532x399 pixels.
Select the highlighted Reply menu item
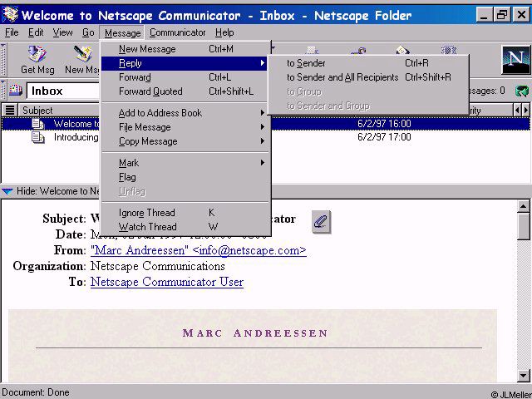[x=186, y=63]
